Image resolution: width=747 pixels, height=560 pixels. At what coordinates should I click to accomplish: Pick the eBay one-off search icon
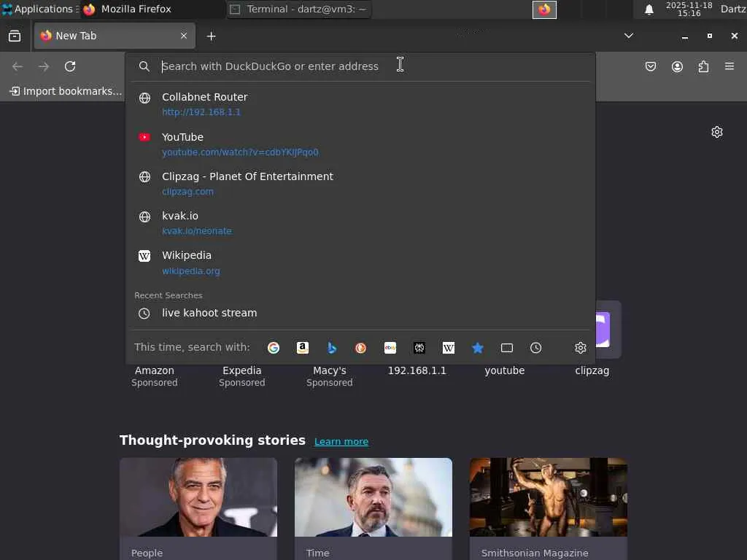390,348
